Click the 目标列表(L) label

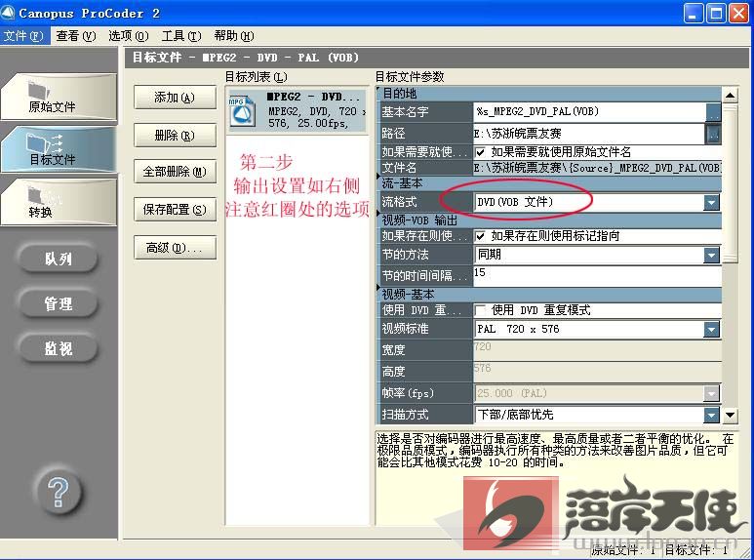[x=257, y=77]
